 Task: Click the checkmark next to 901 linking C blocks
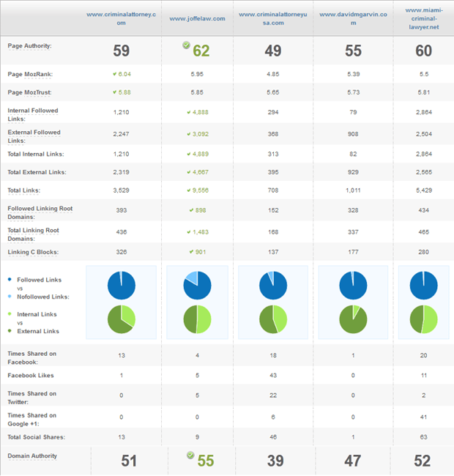coord(192,252)
